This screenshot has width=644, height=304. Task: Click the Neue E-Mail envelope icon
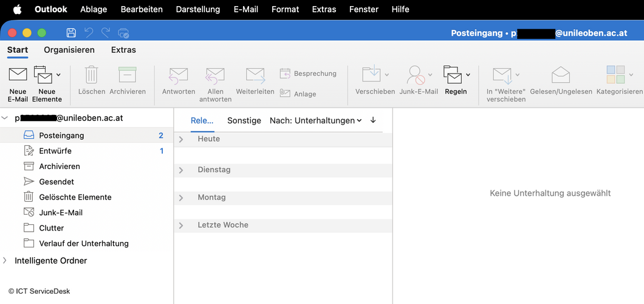18,74
